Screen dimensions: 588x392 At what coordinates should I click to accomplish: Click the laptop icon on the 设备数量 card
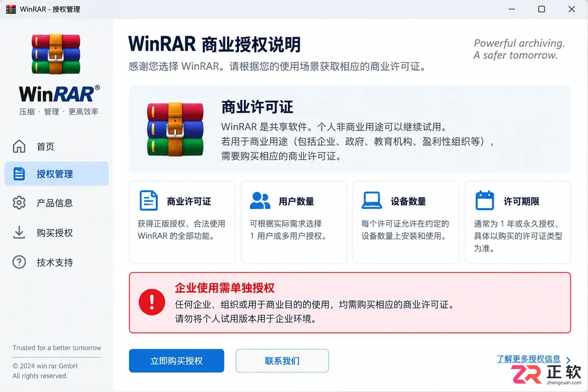(372, 201)
